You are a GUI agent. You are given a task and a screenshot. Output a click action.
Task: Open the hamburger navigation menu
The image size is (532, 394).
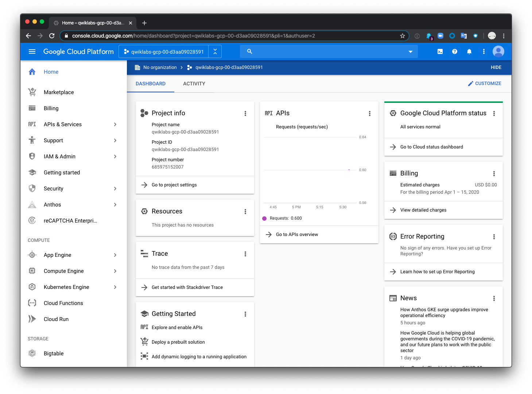(x=32, y=51)
